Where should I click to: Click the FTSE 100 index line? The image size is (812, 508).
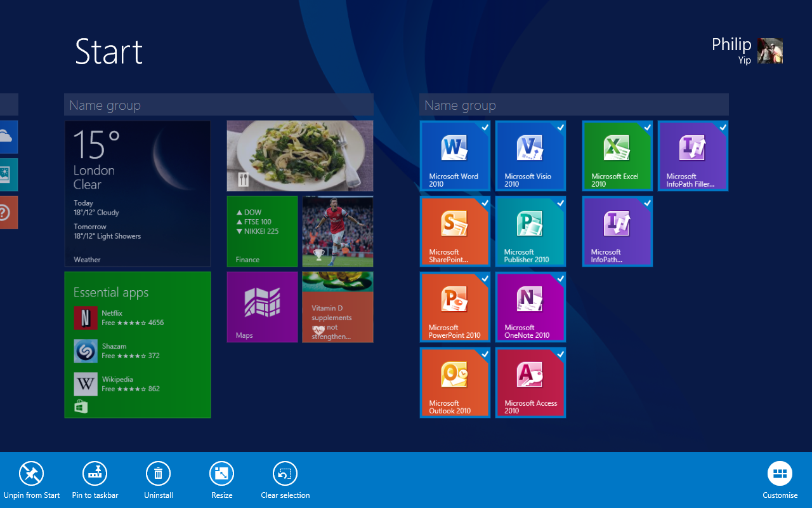[254, 222]
